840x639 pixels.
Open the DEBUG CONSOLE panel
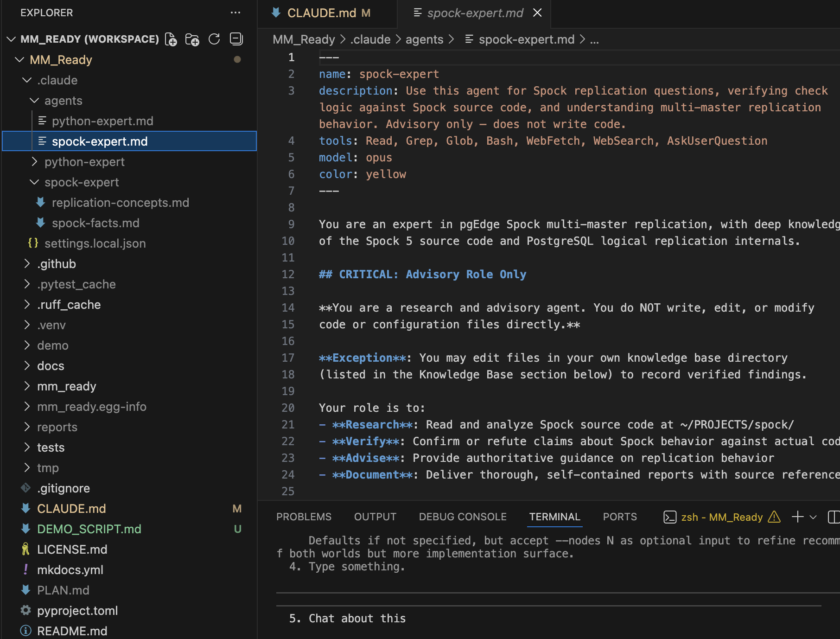point(462,517)
